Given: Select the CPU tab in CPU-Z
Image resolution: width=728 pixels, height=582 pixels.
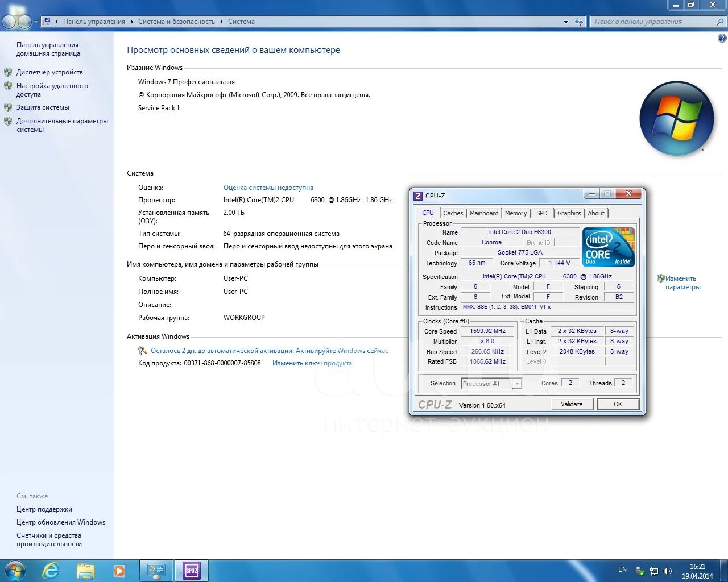Looking at the screenshot, I should point(428,213).
